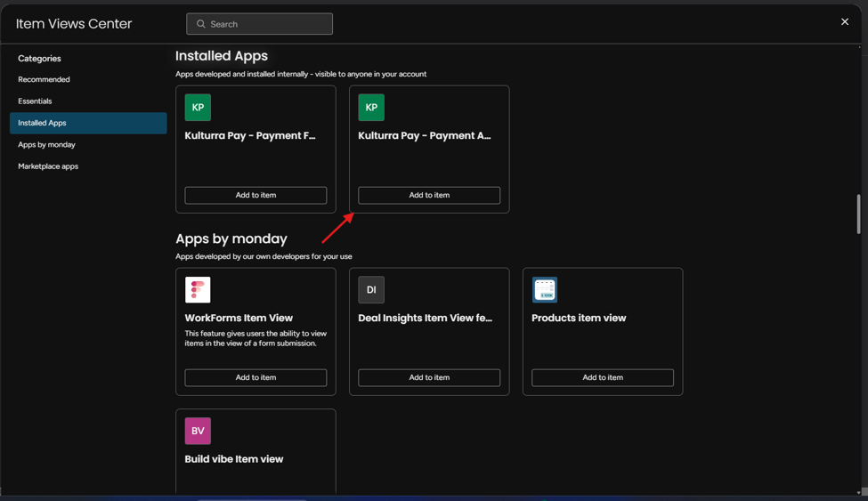Add Kulturra Pay Payment A... to item
Viewport: 868px width, 501px height.
(x=429, y=195)
